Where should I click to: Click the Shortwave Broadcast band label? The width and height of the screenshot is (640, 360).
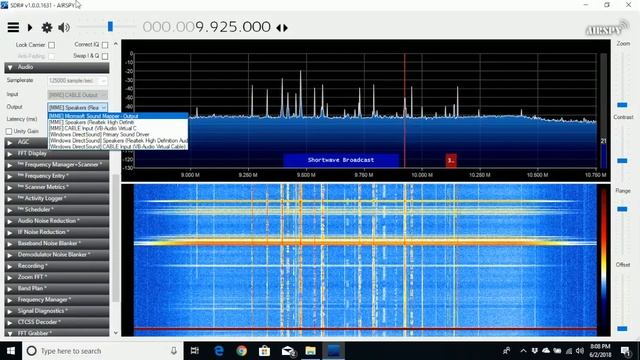pyautogui.click(x=341, y=160)
